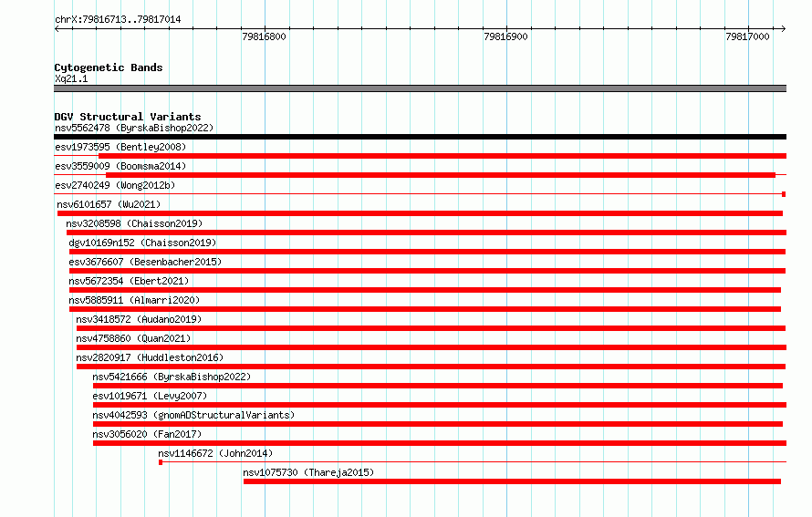Select the black nsv5562478 variant bar

(420, 137)
